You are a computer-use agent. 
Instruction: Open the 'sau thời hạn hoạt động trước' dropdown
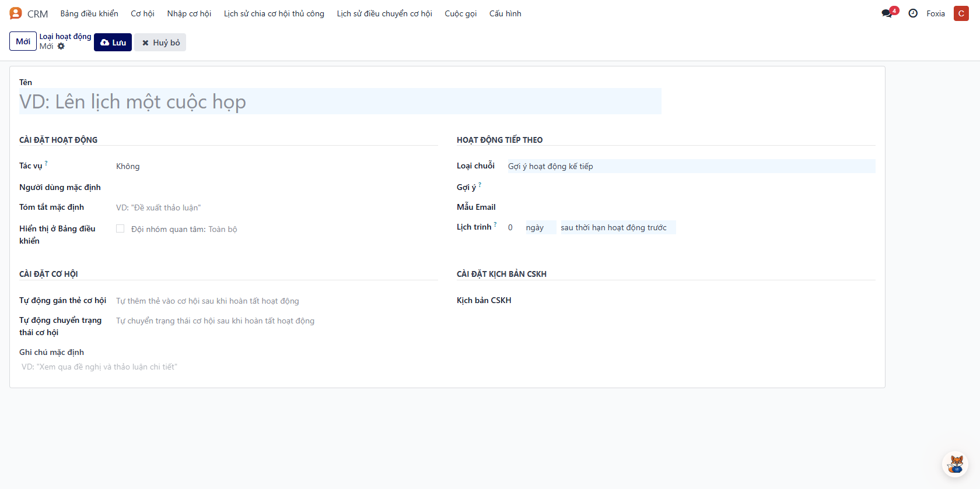pyautogui.click(x=616, y=227)
